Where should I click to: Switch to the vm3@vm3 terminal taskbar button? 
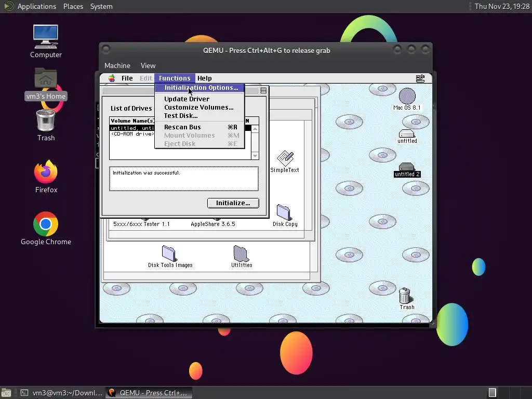tap(61, 393)
